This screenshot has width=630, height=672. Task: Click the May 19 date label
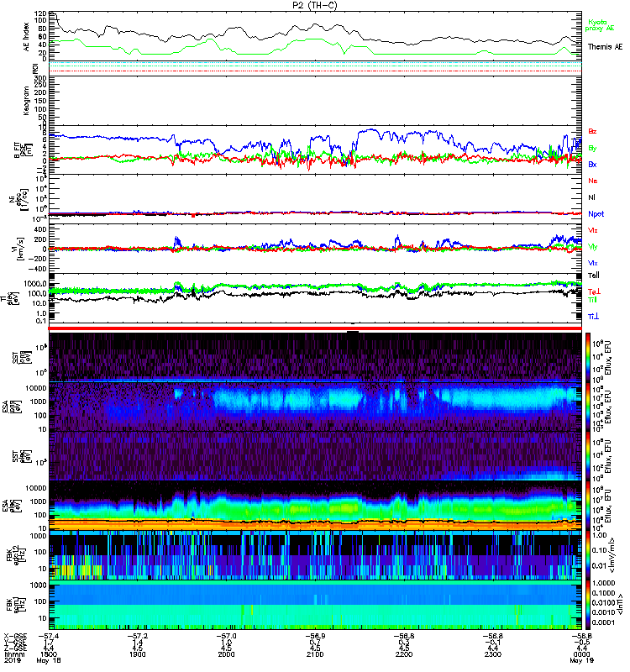[581, 661]
